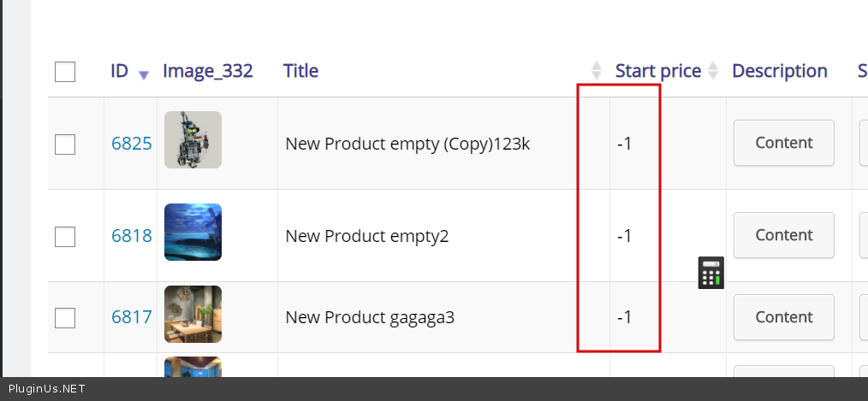Follow the 6818 product ID link

(131, 236)
